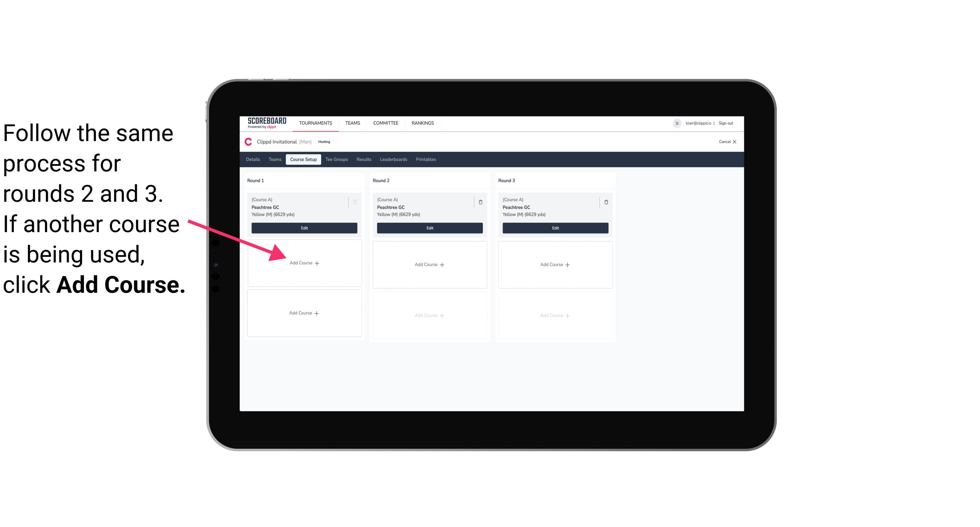Click the delete icon for Round 3 course
The image size is (980, 527).
(604, 202)
